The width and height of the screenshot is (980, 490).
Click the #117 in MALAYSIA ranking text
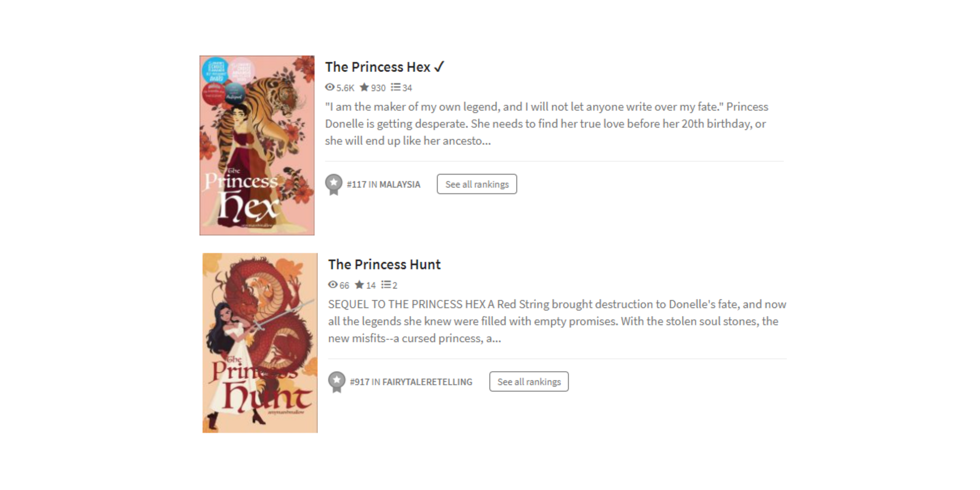tap(383, 184)
